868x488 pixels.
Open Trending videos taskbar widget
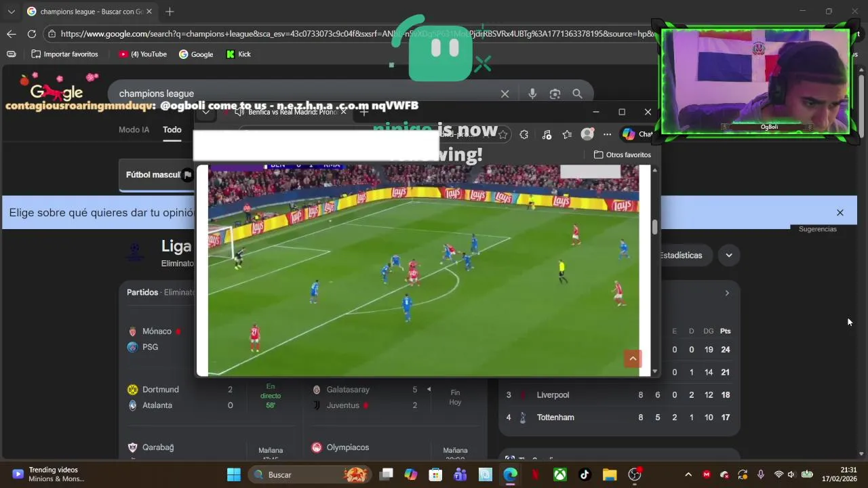[47, 474]
